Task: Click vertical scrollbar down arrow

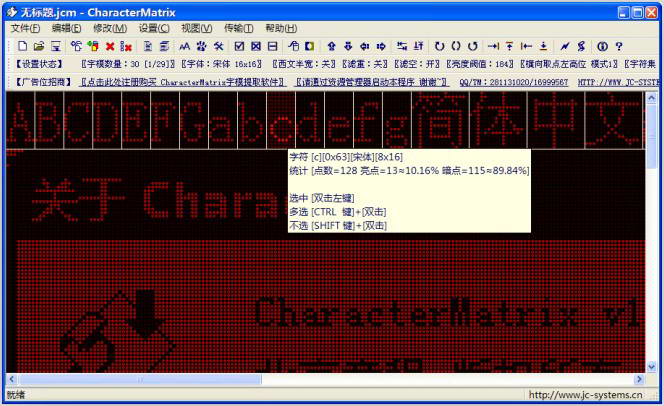Action: coord(651,367)
